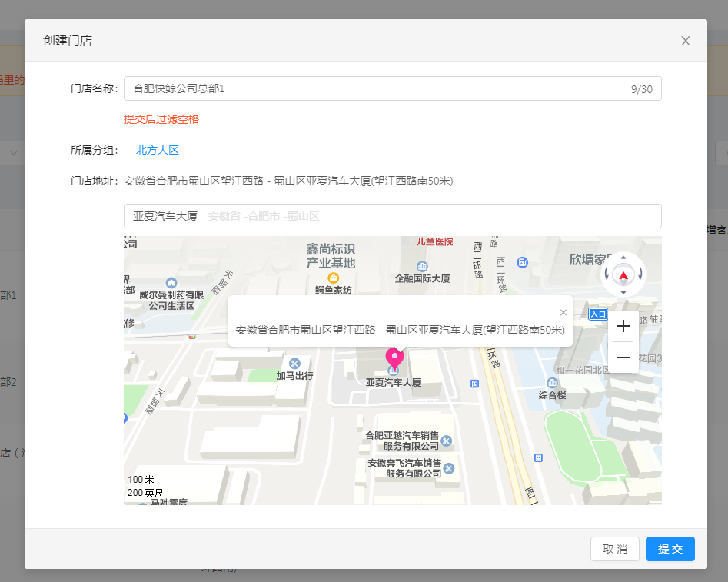
Task: Click the 鳄鱼家纺 shop icon on map
Action: [x=334, y=278]
